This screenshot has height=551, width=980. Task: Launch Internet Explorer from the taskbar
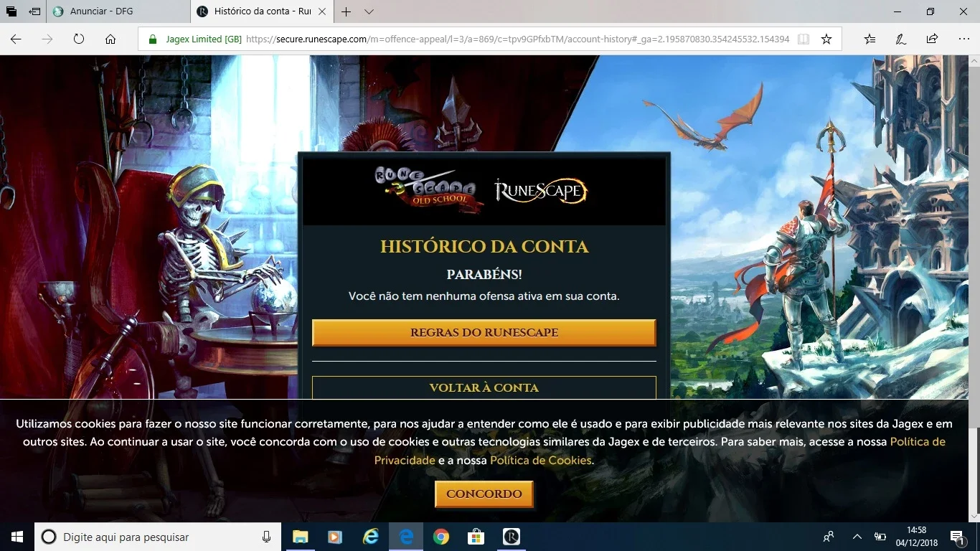tap(370, 537)
